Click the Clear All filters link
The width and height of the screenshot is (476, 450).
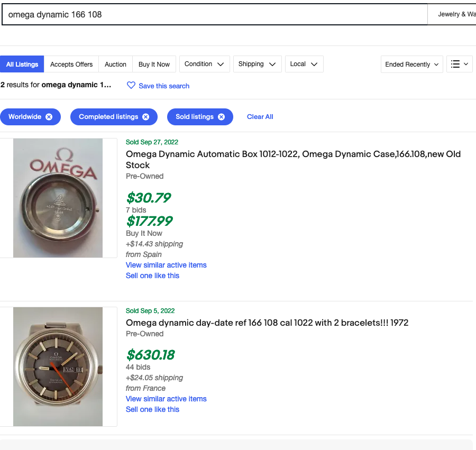point(260,117)
